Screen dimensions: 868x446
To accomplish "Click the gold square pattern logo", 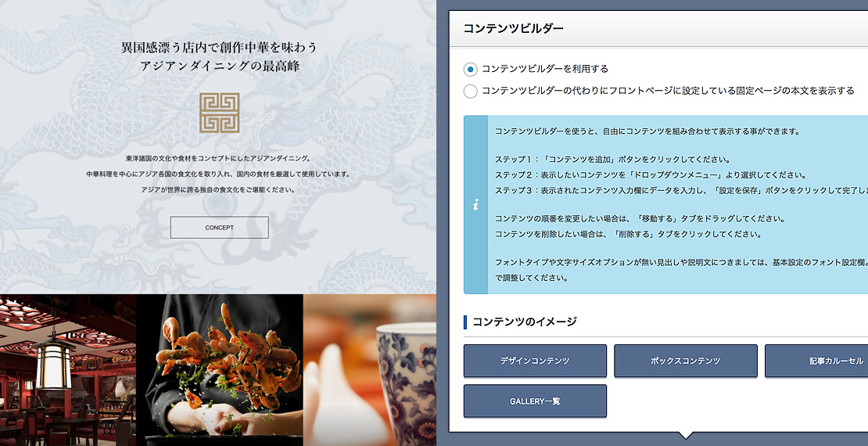I will (x=219, y=113).
